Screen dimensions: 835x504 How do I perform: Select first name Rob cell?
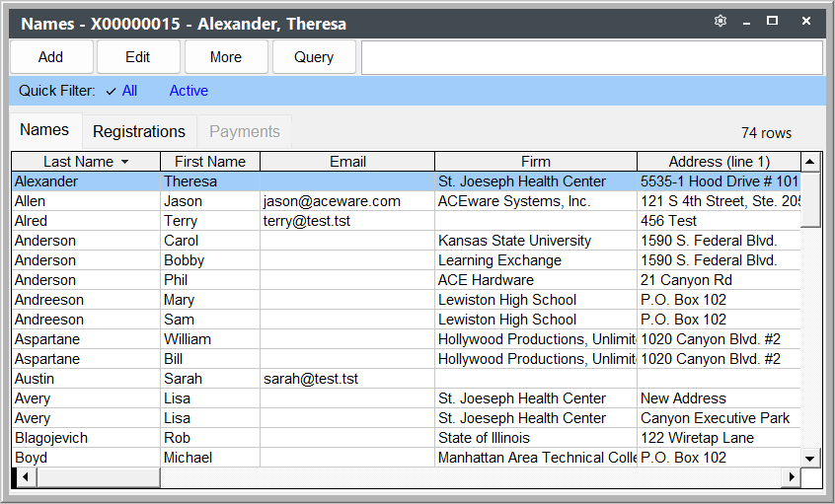click(x=210, y=438)
